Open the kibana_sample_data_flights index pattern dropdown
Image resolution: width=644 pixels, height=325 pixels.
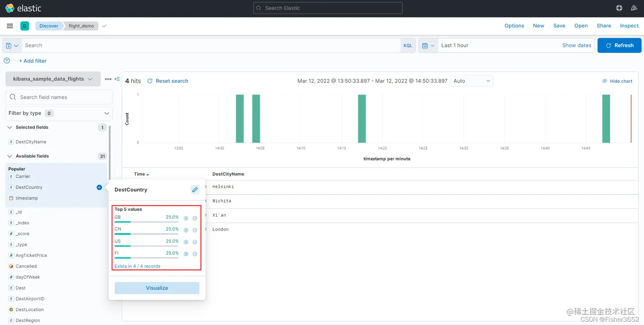53,79
